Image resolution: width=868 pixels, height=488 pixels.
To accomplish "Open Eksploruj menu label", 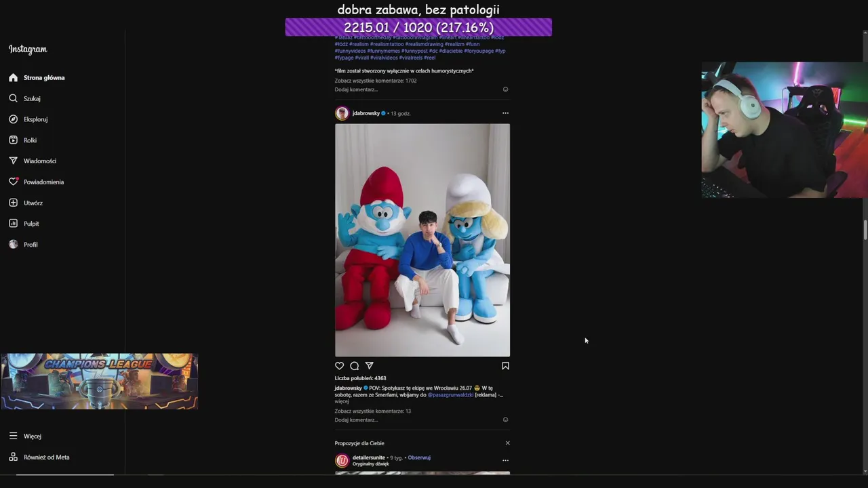I will point(35,119).
